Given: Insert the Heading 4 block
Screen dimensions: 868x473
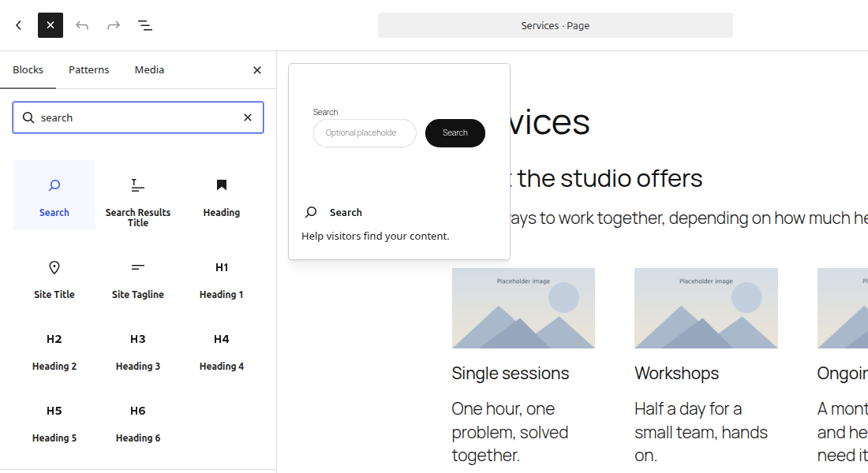Looking at the screenshot, I should [x=222, y=352].
